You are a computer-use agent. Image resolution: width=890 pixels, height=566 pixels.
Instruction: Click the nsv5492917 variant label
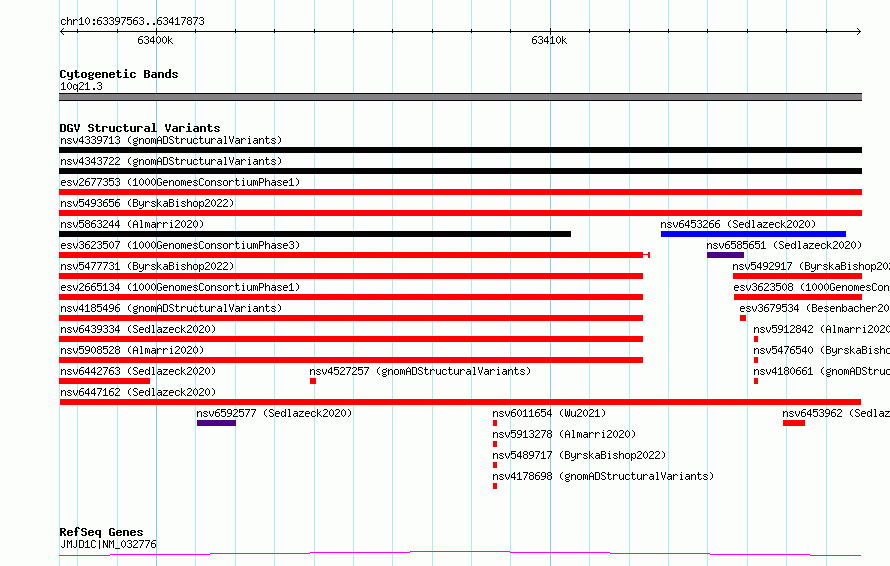coord(811,266)
